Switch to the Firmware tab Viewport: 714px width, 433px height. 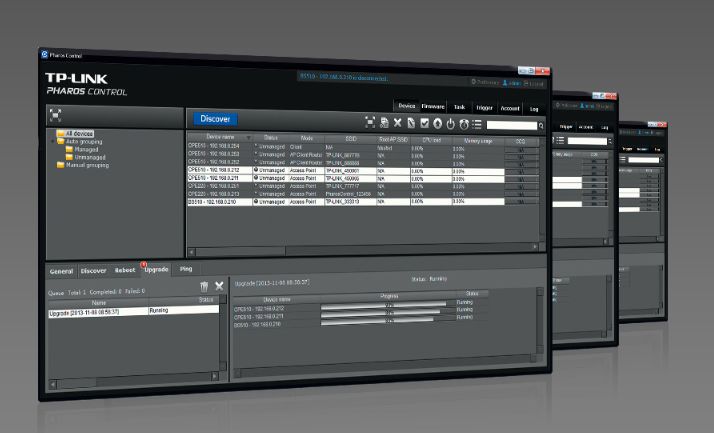click(x=432, y=105)
